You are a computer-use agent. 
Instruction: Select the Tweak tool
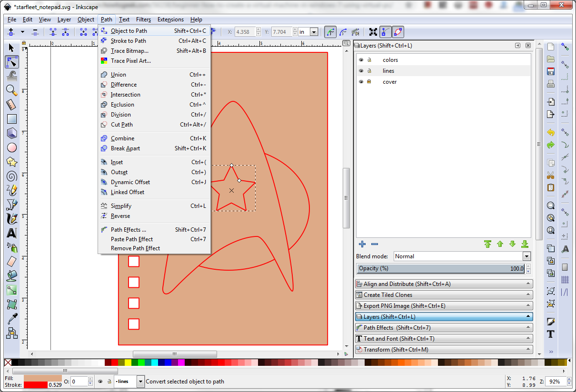pos(12,76)
